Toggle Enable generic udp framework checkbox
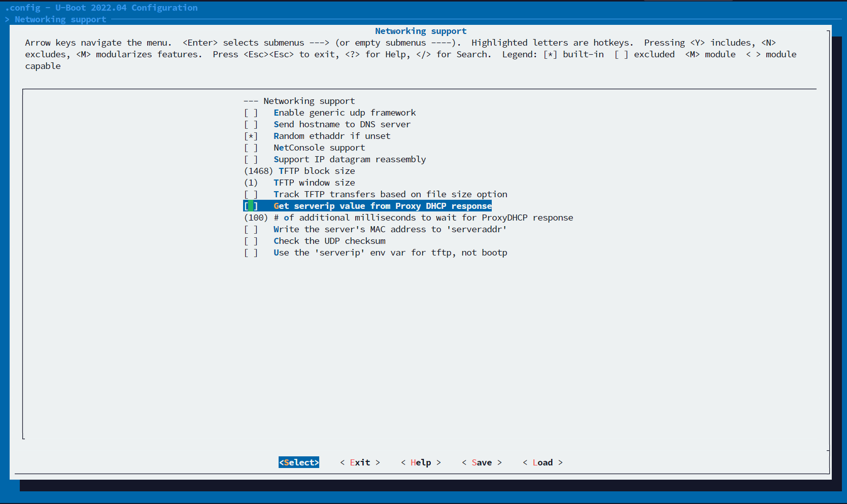The height and width of the screenshot is (504, 847). (251, 113)
